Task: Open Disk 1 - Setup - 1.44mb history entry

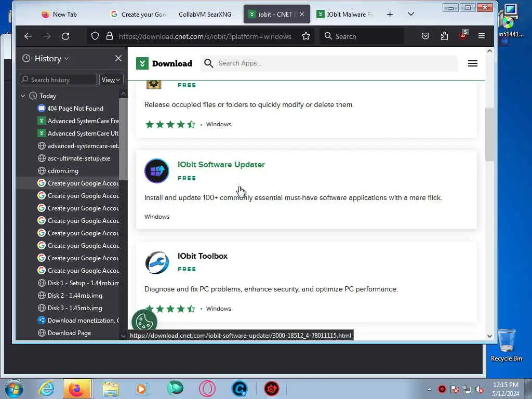Action: coord(78,283)
